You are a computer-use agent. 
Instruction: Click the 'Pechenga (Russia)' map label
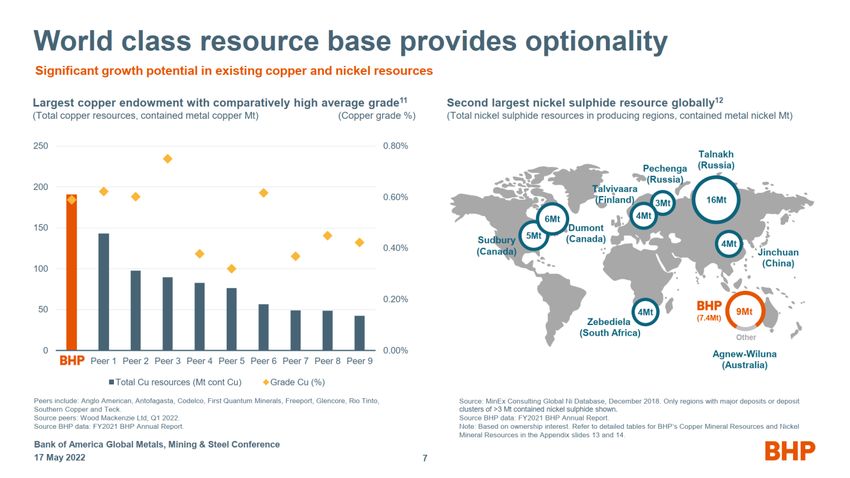click(x=665, y=174)
